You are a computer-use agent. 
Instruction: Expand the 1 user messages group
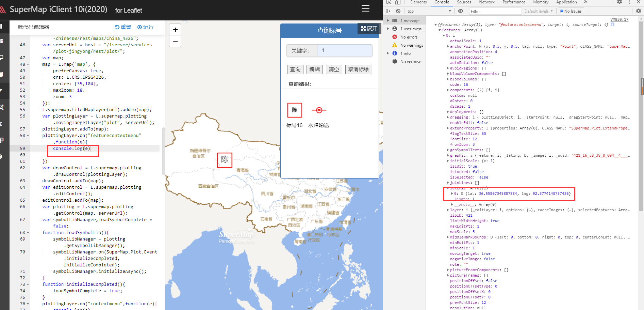[388, 29]
